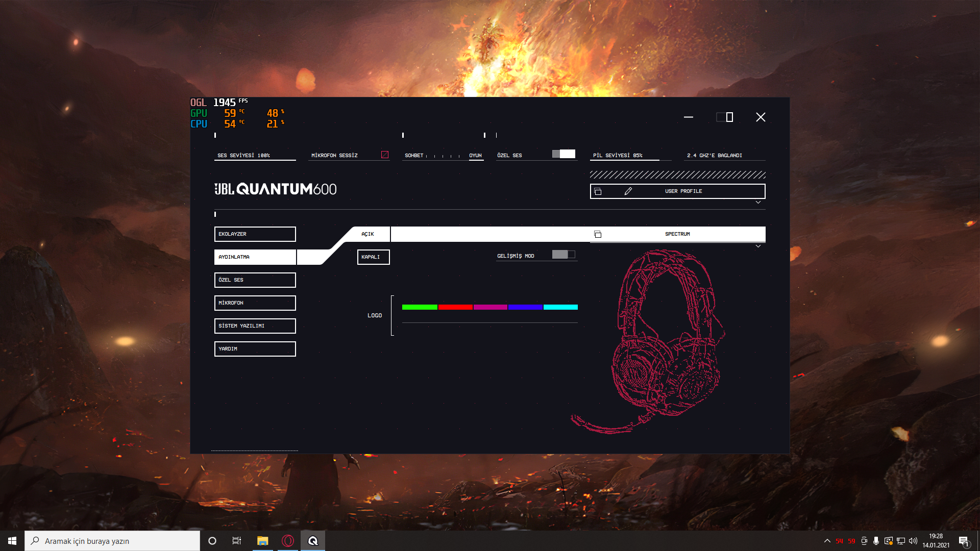Open the YARDIM section
The height and width of the screenshot is (551, 980).
pyautogui.click(x=255, y=349)
